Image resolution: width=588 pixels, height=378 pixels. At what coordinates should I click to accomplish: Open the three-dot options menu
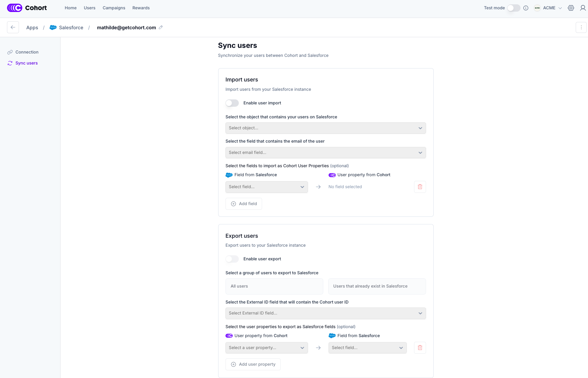click(x=581, y=27)
